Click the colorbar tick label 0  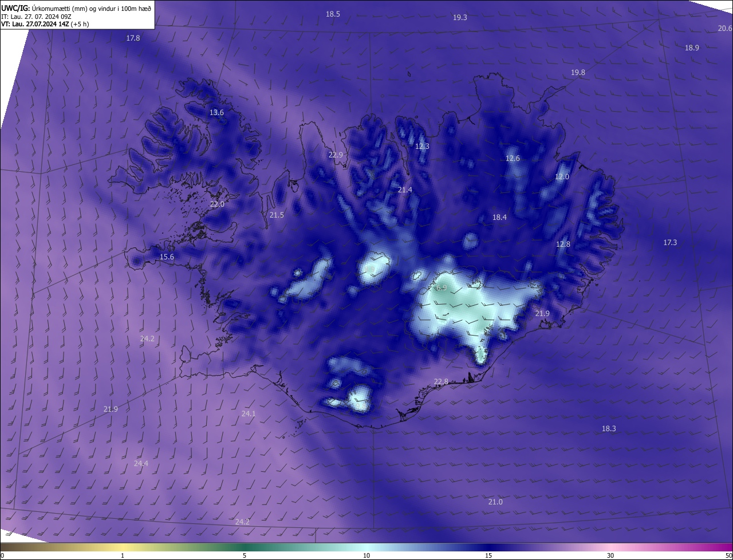point(2,555)
